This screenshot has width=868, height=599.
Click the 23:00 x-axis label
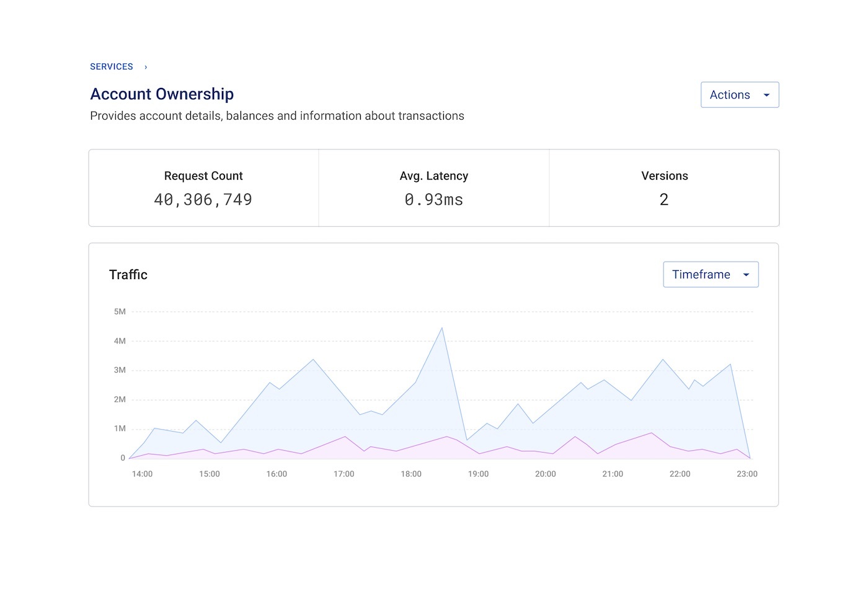pos(747,474)
